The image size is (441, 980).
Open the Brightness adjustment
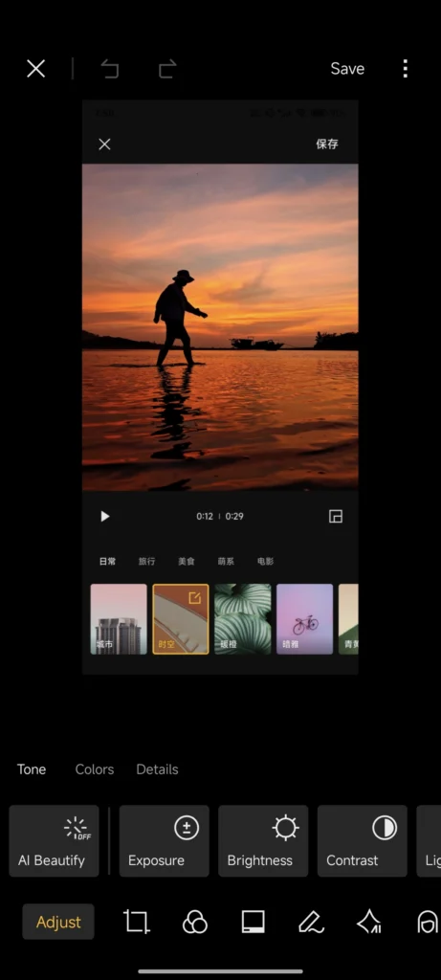[x=263, y=840]
